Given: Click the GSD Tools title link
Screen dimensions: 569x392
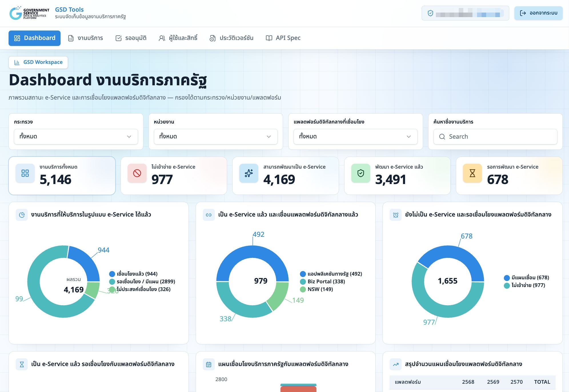Looking at the screenshot, I should (69, 9).
